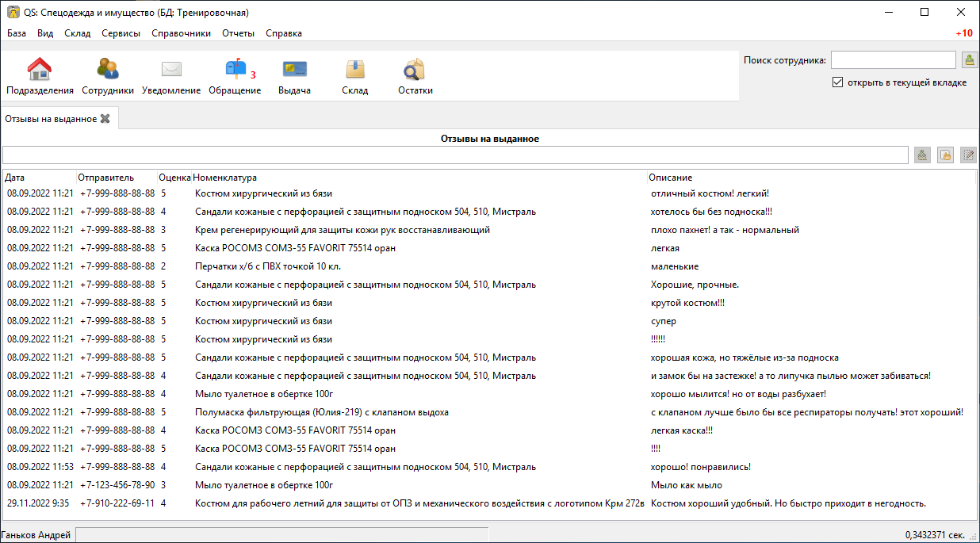
Task: Select review 'легкая каска!!!'
Action: [x=682, y=430]
